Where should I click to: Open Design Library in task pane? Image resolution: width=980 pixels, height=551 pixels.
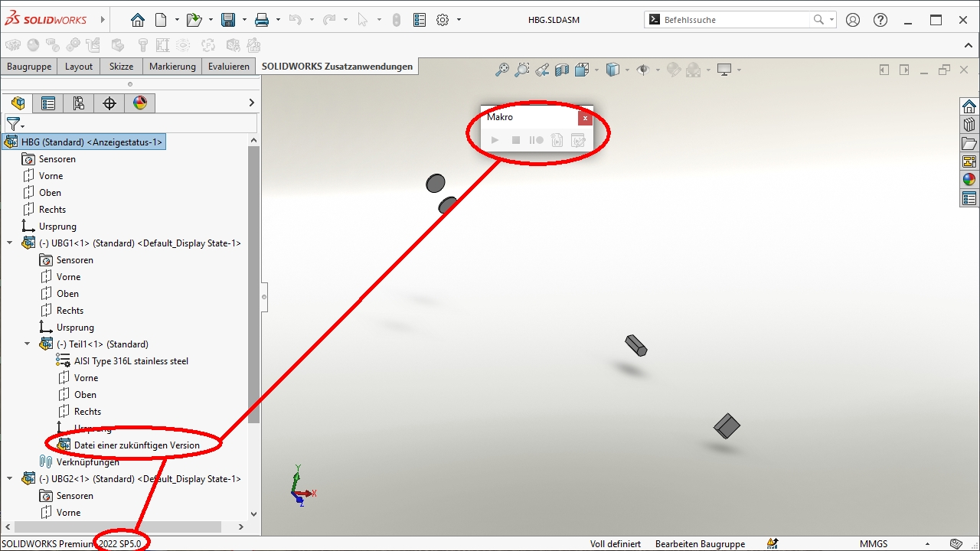tap(969, 125)
